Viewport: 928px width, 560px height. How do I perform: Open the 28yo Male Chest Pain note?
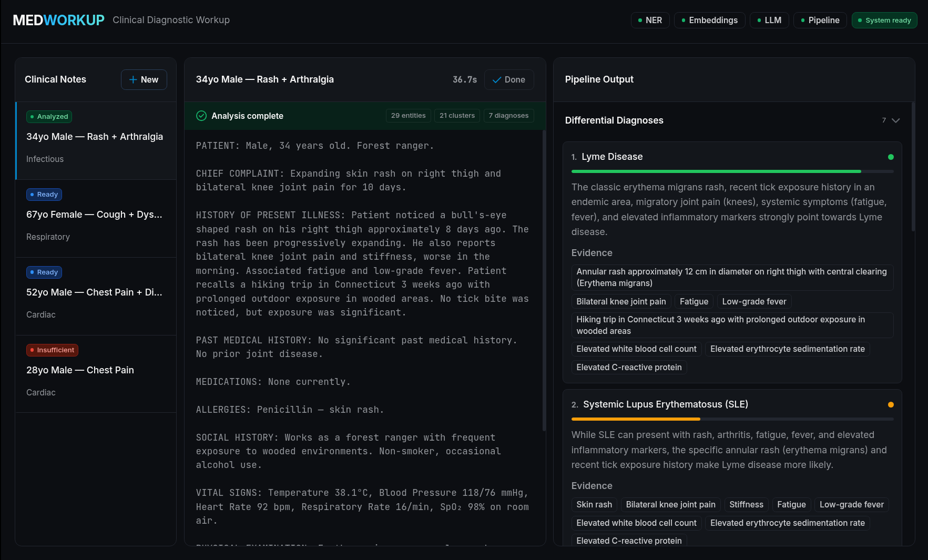pyautogui.click(x=96, y=374)
